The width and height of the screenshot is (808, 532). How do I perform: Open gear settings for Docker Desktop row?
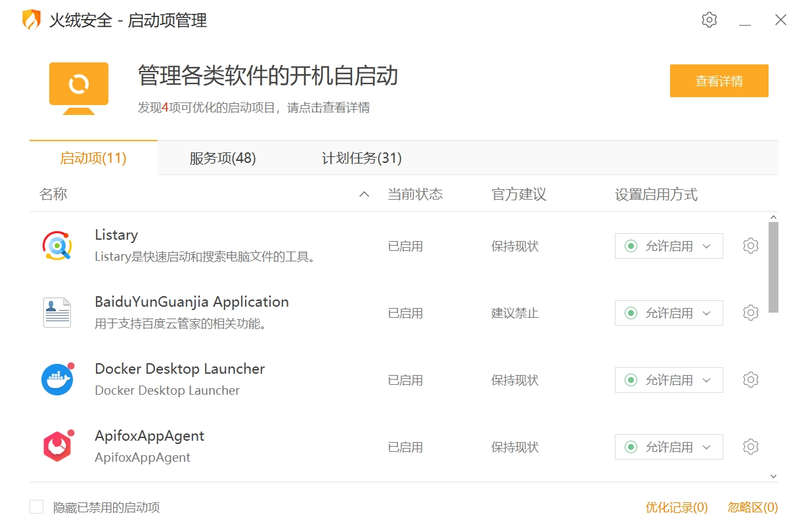[x=751, y=380]
